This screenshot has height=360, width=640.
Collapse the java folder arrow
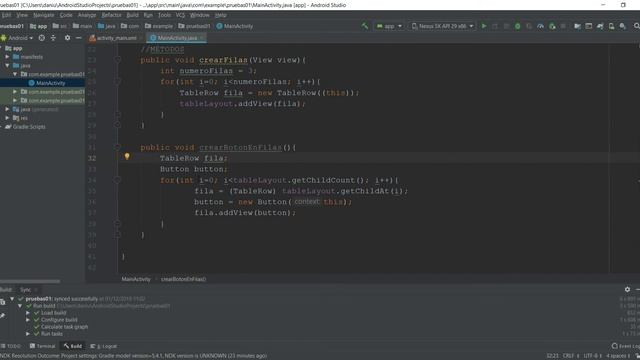click(7, 65)
